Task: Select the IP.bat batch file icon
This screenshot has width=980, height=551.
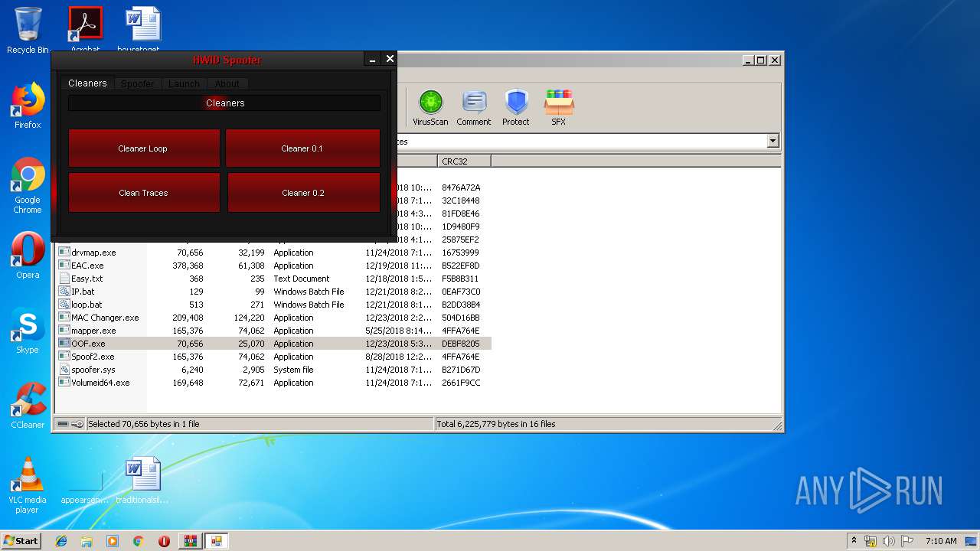Action: [x=65, y=292]
